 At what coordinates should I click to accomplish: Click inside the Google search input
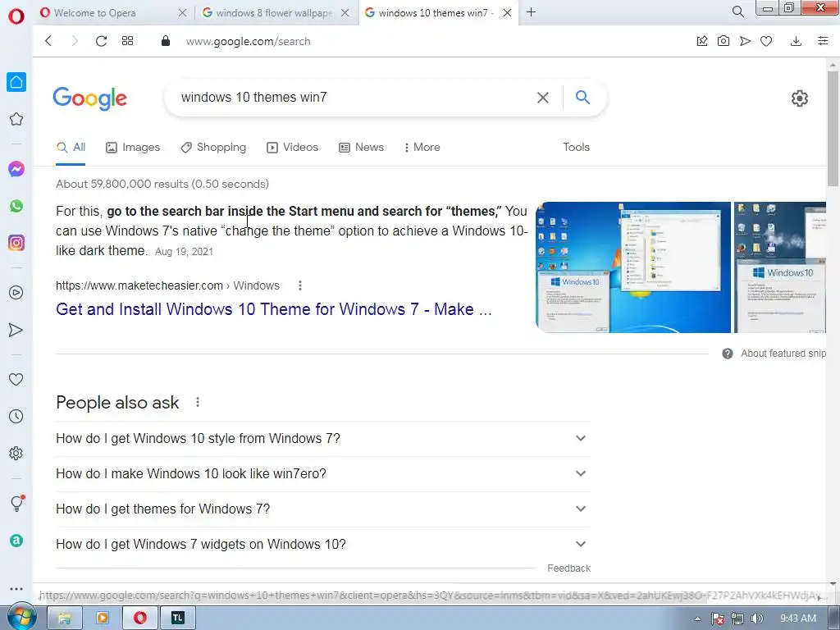(x=354, y=98)
